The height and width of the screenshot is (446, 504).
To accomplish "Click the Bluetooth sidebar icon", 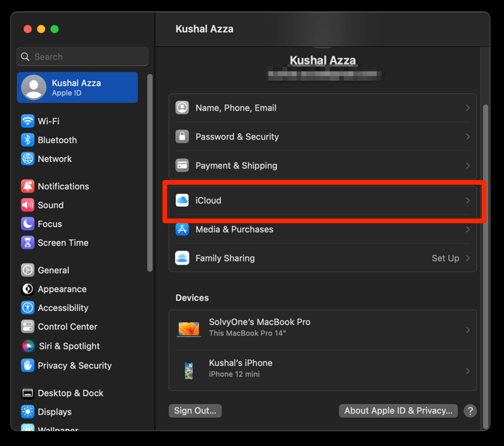I will tap(28, 140).
